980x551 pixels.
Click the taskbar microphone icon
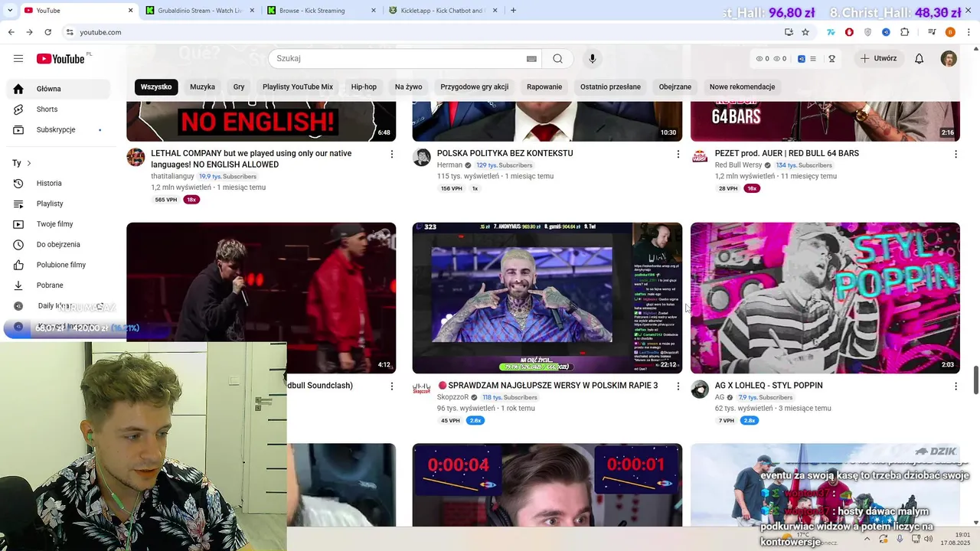click(900, 539)
